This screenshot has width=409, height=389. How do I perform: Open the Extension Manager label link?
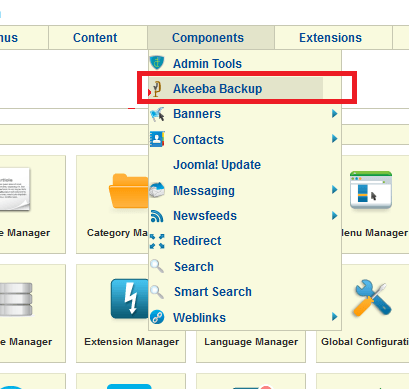(x=132, y=342)
